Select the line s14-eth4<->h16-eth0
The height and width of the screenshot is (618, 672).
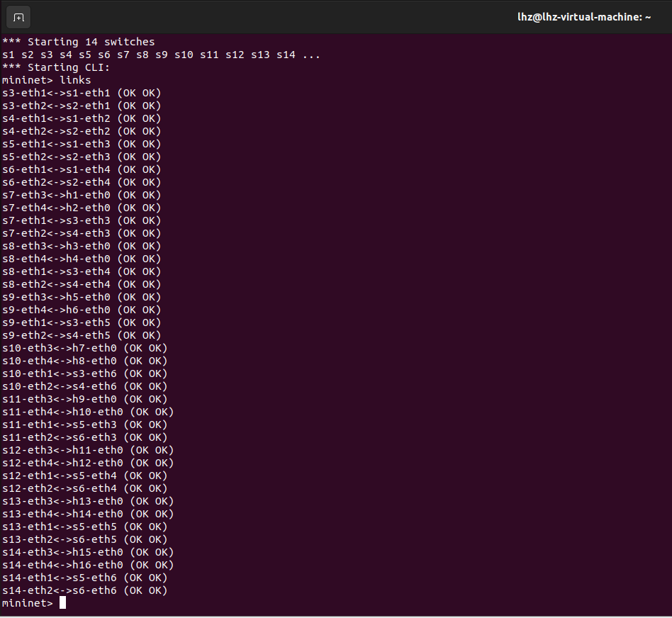point(88,565)
